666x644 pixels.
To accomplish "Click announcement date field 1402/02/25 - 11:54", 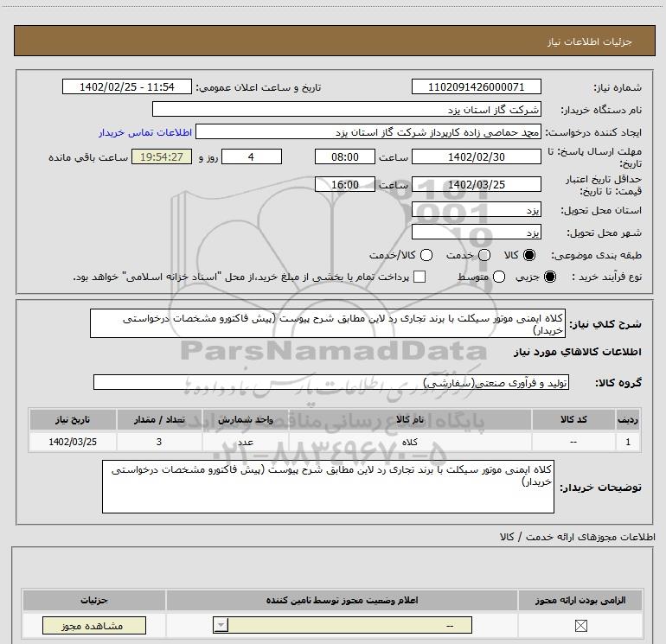I will point(127,86).
